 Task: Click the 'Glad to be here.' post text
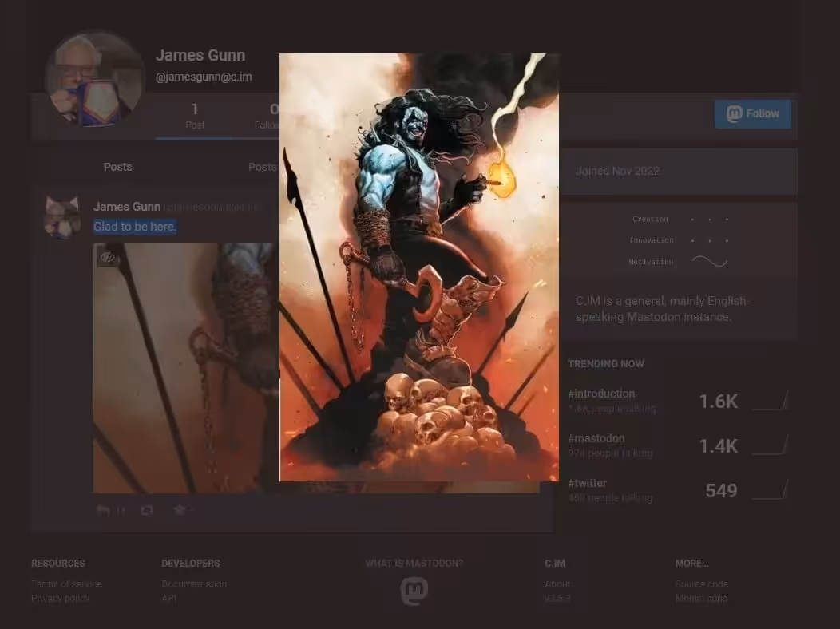tap(134, 227)
